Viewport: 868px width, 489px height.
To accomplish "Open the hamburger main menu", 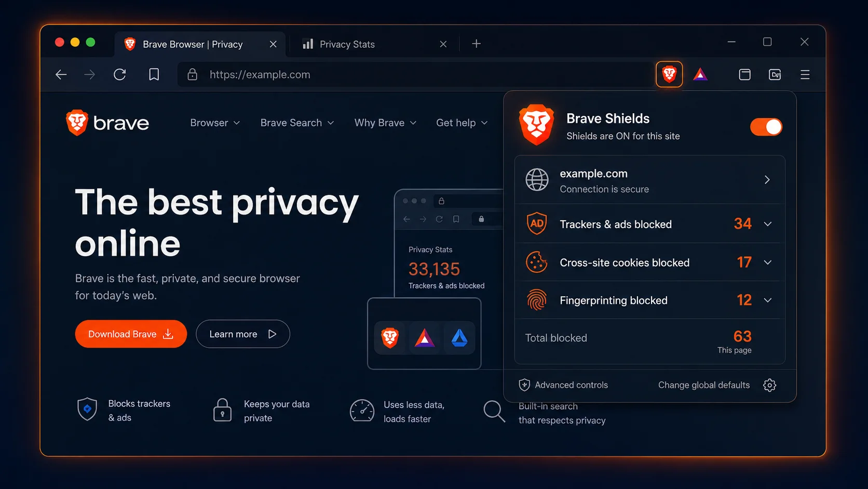I will pyautogui.click(x=805, y=74).
